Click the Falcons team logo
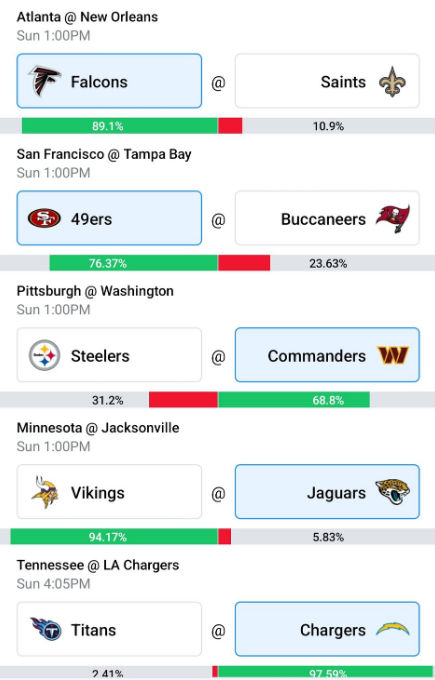 click(x=44, y=81)
